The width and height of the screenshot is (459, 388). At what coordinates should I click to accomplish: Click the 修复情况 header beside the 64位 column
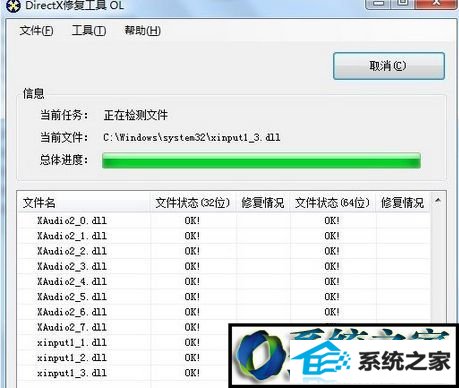[x=403, y=202]
